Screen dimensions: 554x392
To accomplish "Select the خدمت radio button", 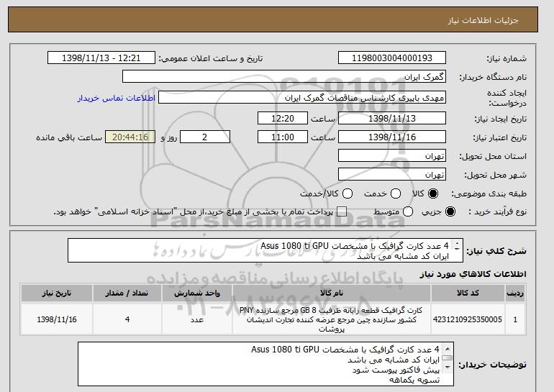I will click(396, 193).
